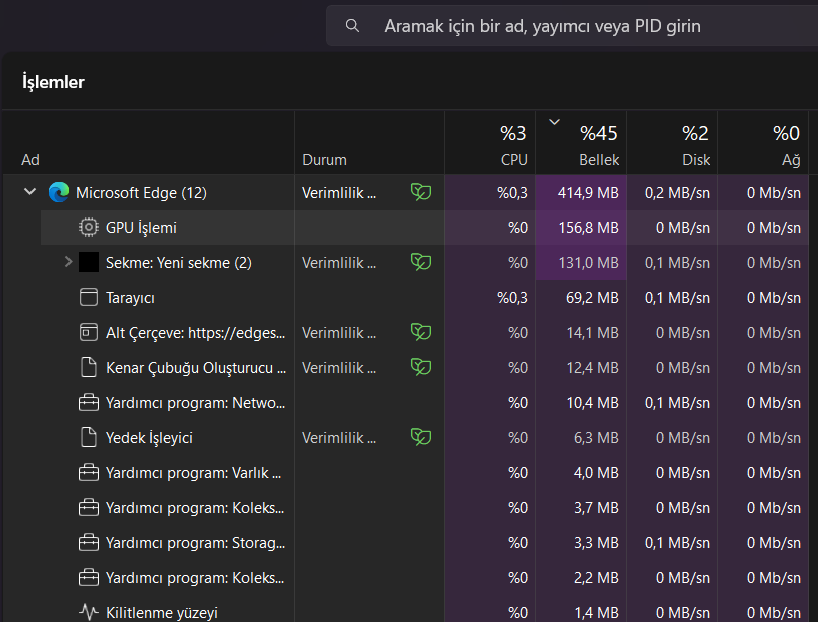Select the Kenar Çubuğu Oluşturucu process row
Viewport: 818px width, 622px height.
coord(196,367)
